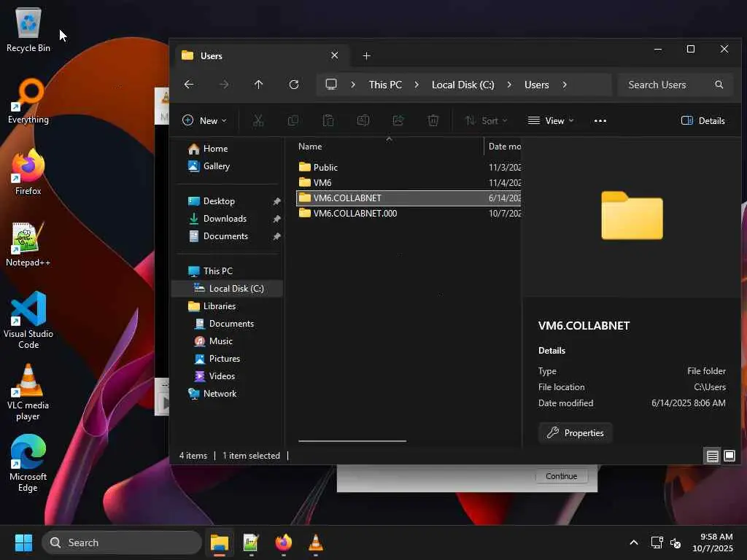The height and width of the screenshot is (560, 747).
Task: Click the Copy icon in toolbar
Action: [x=293, y=120]
